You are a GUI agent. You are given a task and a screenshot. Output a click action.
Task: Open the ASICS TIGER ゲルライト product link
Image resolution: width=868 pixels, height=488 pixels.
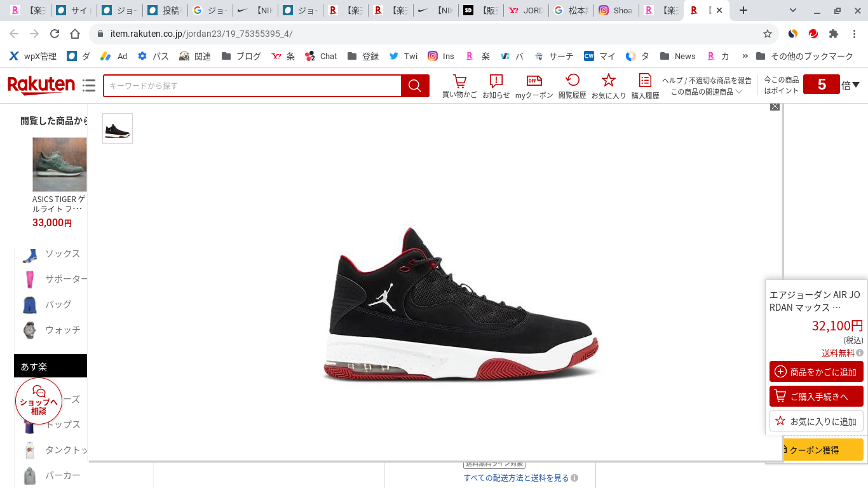pyautogui.click(x=58, y=204)
